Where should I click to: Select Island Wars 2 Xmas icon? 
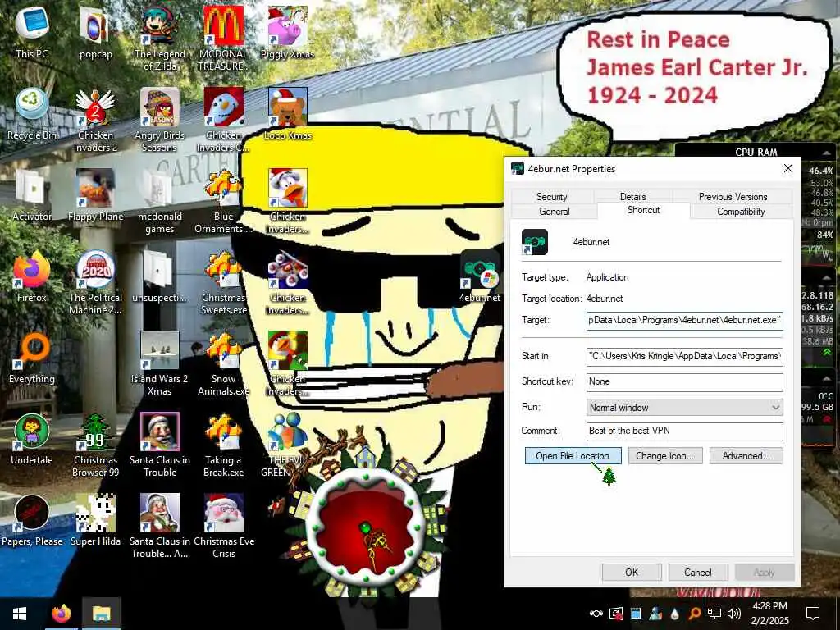[160, 363]
